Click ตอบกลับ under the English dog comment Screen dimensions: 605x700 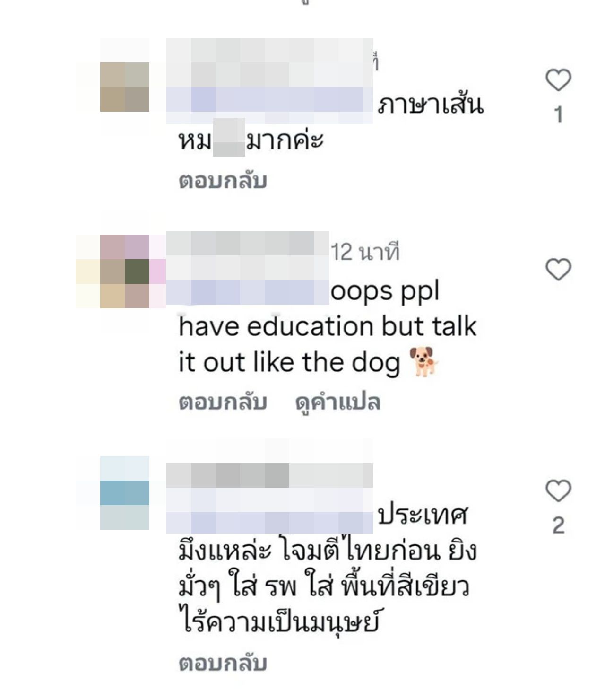223,402
